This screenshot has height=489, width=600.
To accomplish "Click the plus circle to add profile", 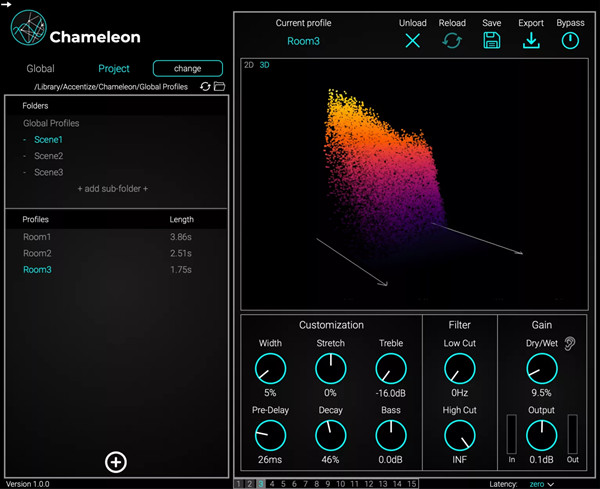I will coord(116,461).
